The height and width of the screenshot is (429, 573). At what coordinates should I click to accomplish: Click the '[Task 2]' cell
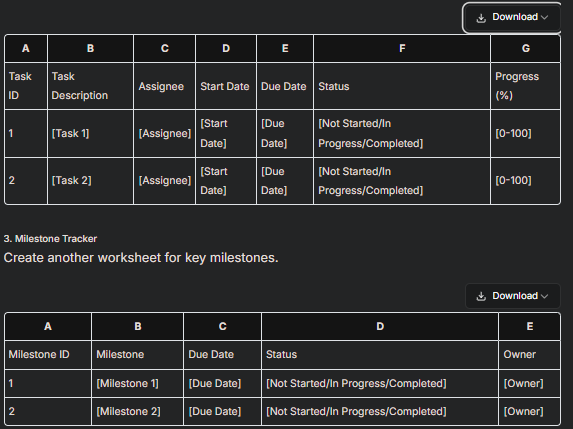90,181
